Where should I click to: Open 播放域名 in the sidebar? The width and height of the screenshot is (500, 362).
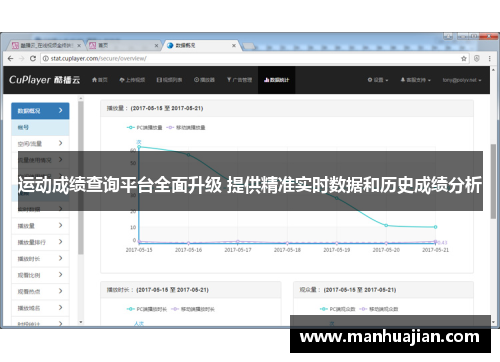(x=40, y=308)
